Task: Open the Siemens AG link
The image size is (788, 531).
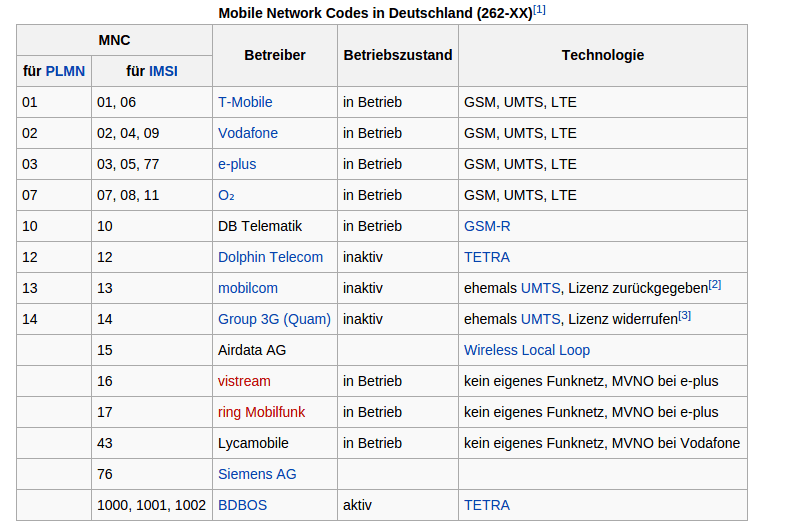Action: tap(257, 474)
